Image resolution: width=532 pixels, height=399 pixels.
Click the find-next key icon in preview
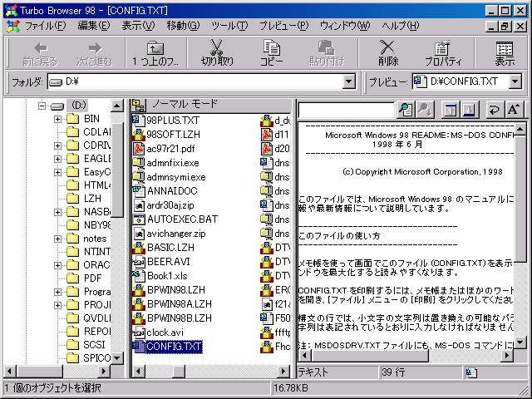point(424,109)
